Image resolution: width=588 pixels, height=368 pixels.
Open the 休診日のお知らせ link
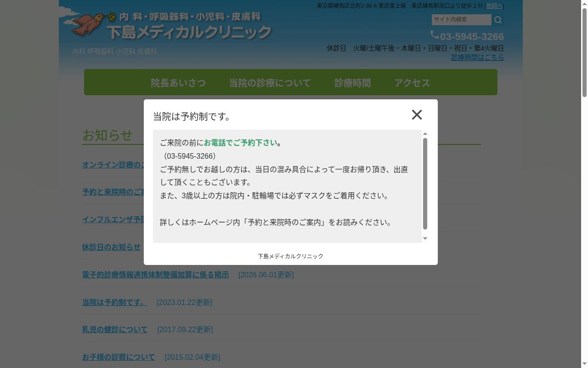[x=111, y=247]
